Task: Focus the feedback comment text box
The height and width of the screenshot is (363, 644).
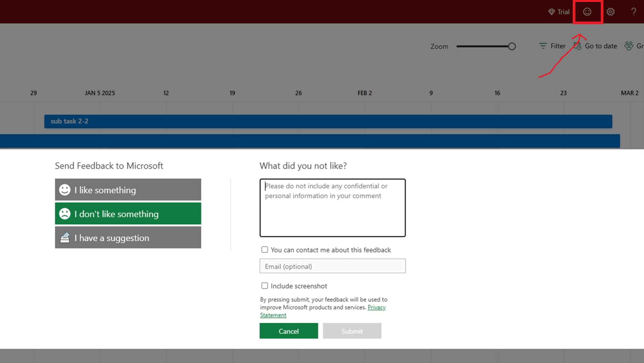Action: tap(332, 208)
